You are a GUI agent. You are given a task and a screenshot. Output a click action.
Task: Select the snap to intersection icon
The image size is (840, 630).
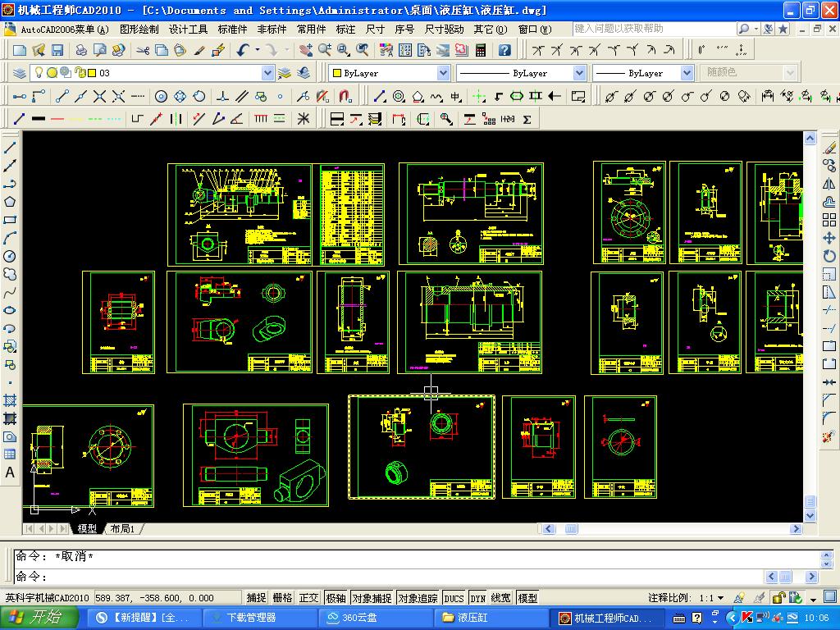pos(99,96)
